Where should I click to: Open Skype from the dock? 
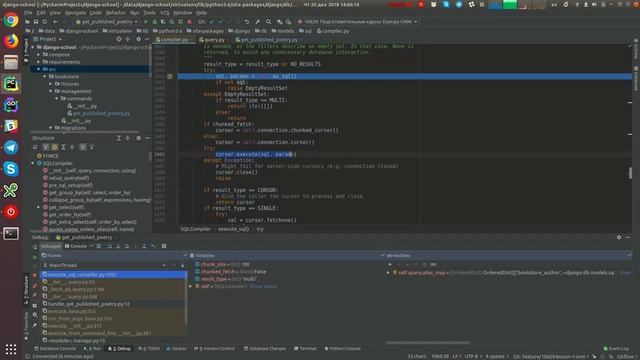[x=11, y=169]
